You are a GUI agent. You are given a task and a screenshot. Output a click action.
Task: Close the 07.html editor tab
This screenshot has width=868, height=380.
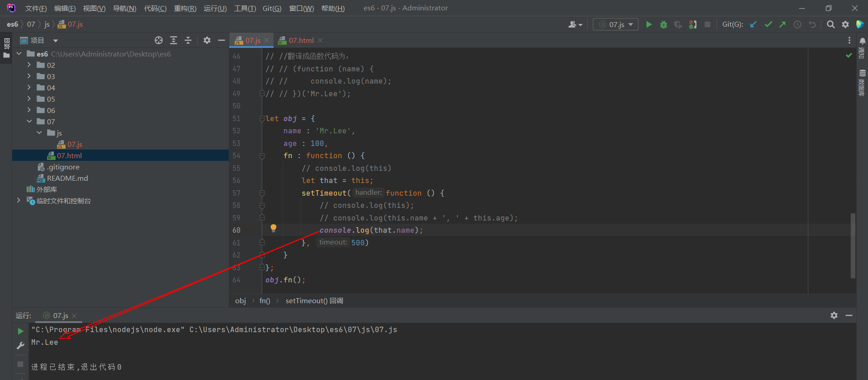click(x=320, y=40)
